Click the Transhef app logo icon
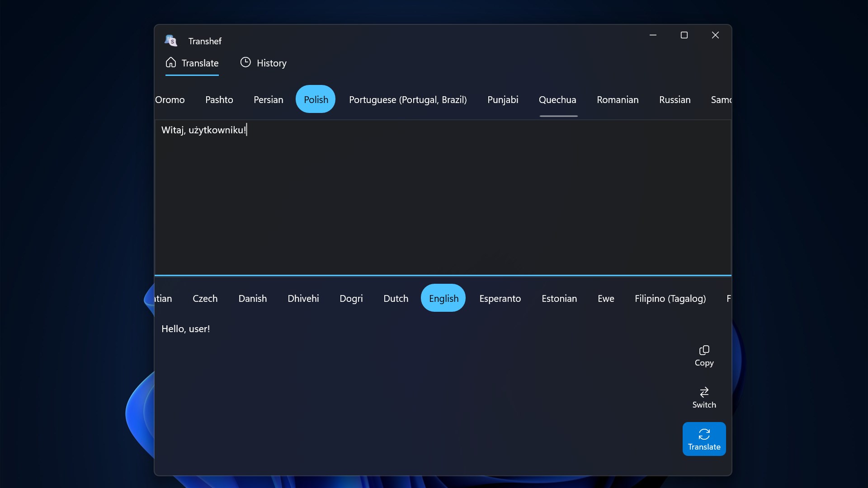The height and width of the screenshot is (488, 868). (171, 41)
